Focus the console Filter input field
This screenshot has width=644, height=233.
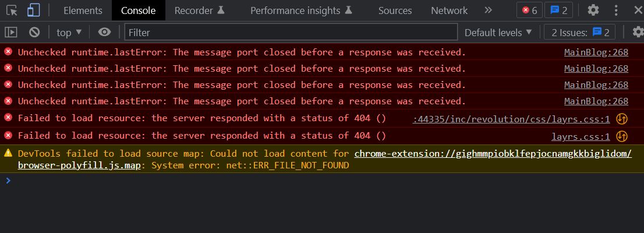pyautogui.click(x=291, y=32)
